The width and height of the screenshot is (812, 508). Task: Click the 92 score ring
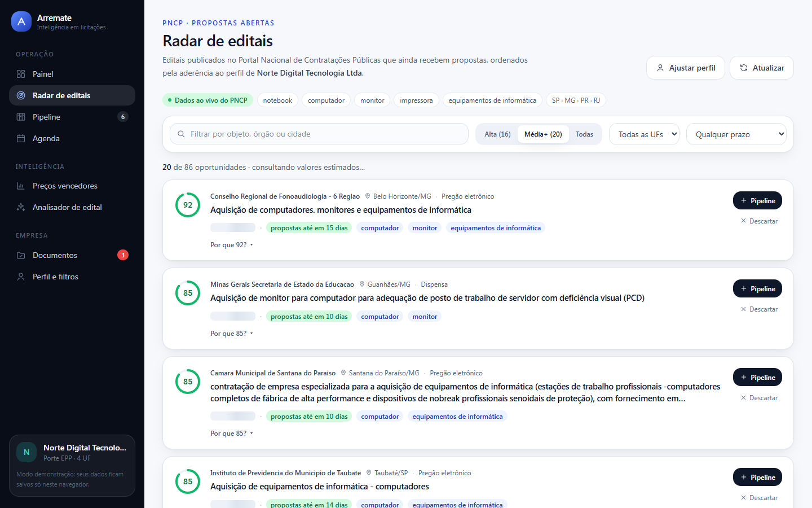pos(188,205)
